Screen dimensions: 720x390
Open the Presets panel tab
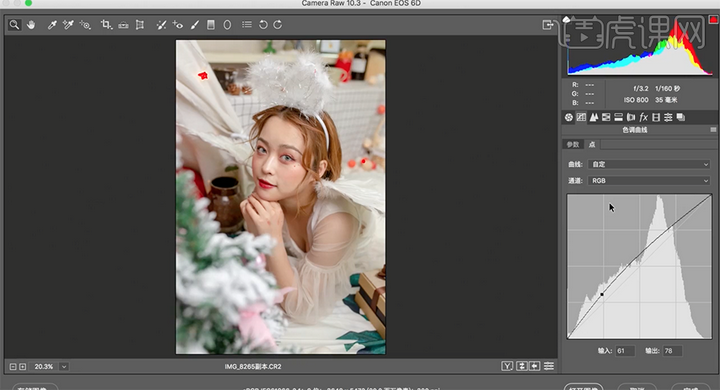pos(668,117)
